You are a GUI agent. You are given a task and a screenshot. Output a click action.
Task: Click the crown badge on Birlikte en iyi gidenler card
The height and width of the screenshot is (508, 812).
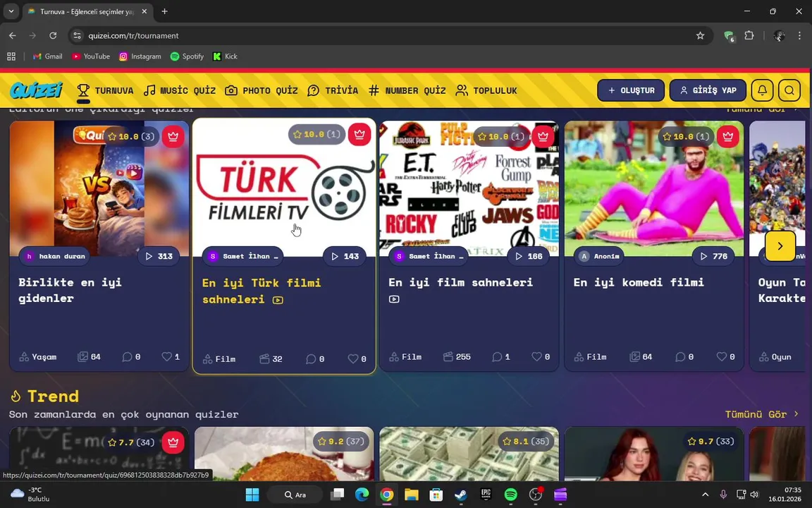[x=173, y=136]
